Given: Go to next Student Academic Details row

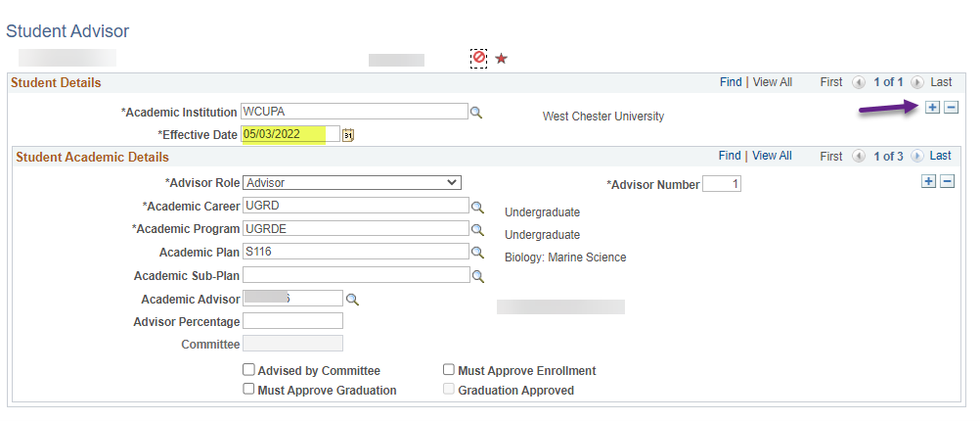Looking at the screenshot, I should [916, 157].
